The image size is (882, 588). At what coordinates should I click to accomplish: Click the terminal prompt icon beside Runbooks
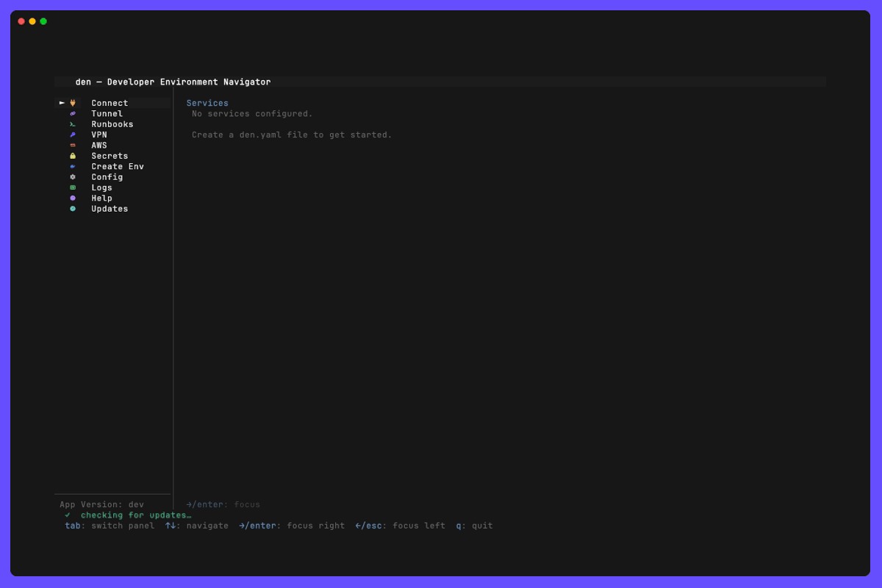pos(73,124)
